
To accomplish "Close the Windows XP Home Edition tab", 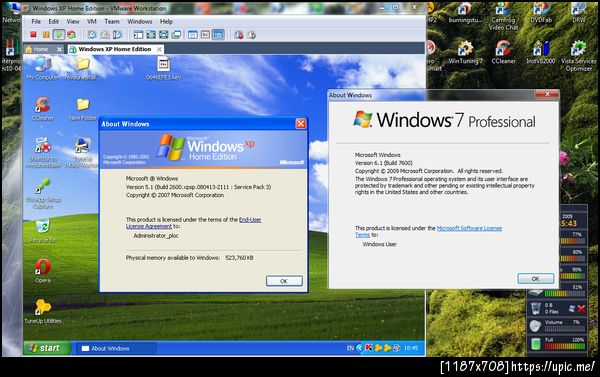I will pos(159,49).
